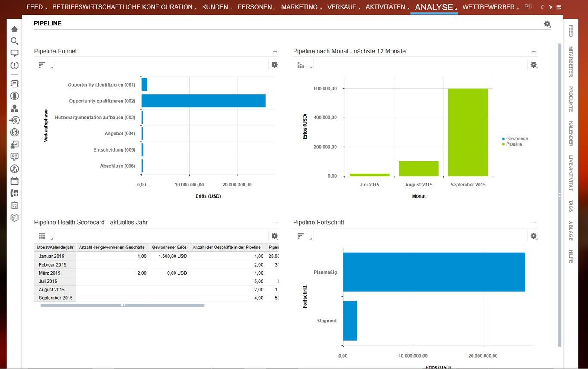The image size is (588, 369).
Task: Open the exclamation mark notifications icon
Action: point(14,65)
